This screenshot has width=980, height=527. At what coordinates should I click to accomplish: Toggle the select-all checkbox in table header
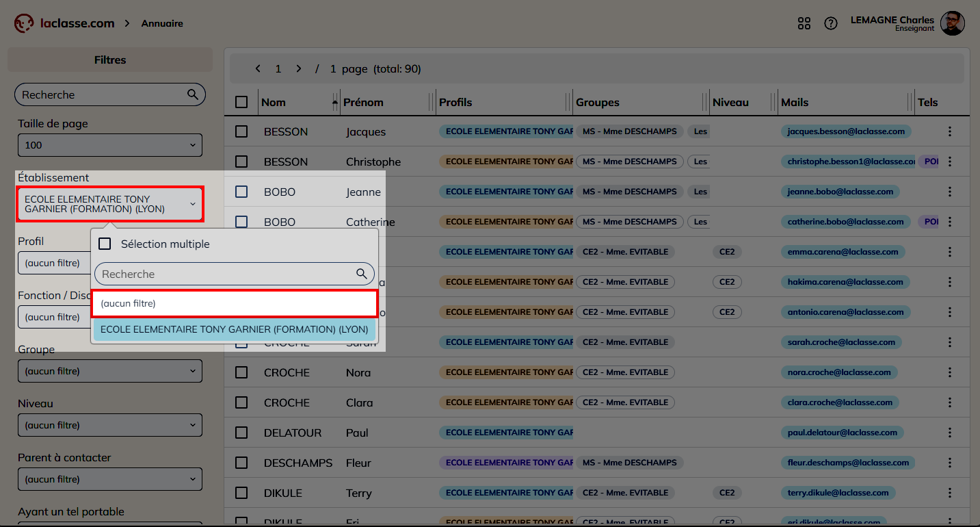click(x=241, y=102)
